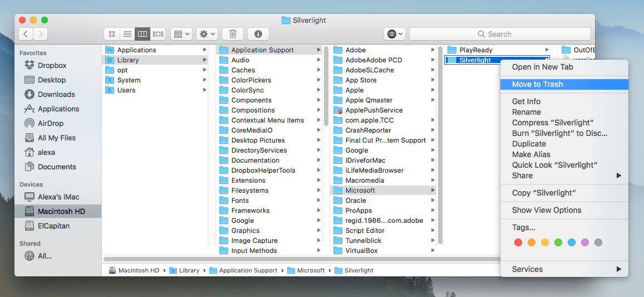This screenshot has width=644, height=297.
Task: Click the horizontal scrollbar at bottom
Action: (302, 259)
